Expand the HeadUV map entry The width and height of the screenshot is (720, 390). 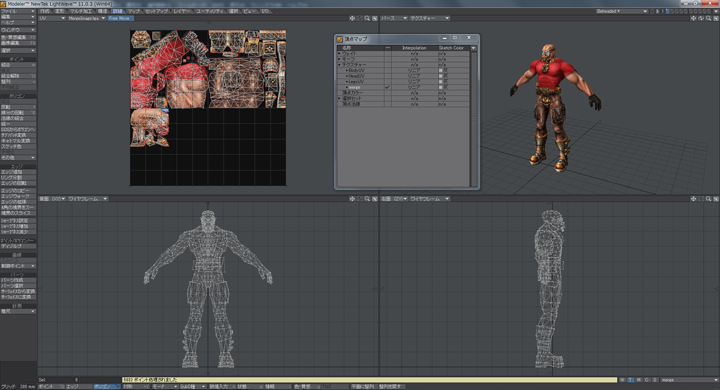click(x=347, y=76)
